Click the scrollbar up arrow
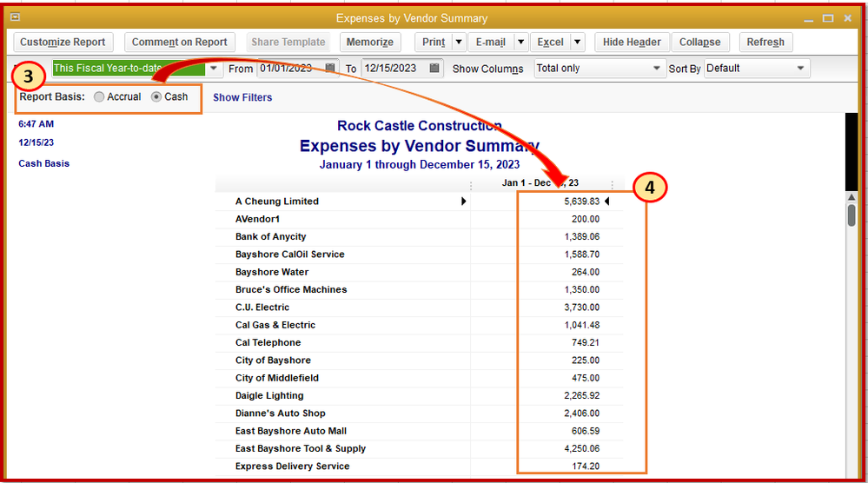The height and width of the screenshot is (483, 868). click(x=851, y=197)
